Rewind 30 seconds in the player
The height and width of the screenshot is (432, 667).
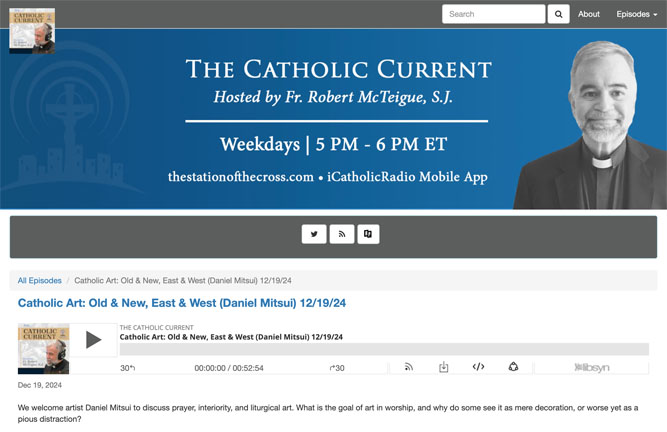coord(127,368)
